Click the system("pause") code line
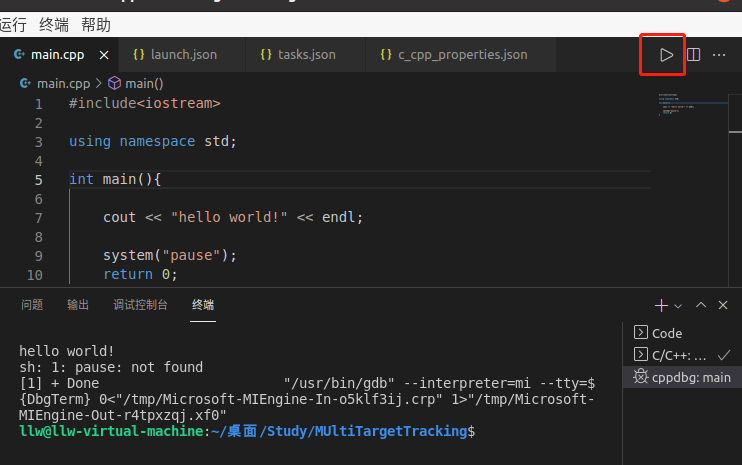This screenshot has height=465, width=742. tap(170, 255)
